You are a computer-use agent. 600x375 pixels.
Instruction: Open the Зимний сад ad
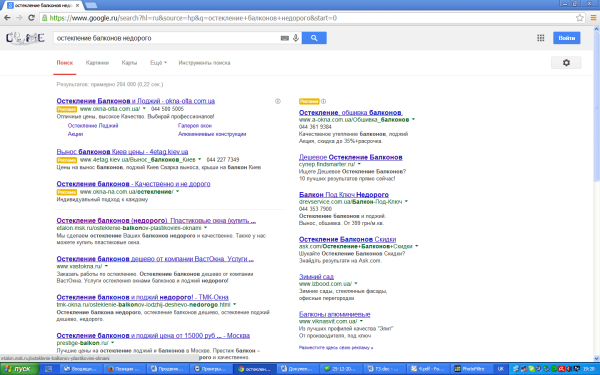point(316,277)
